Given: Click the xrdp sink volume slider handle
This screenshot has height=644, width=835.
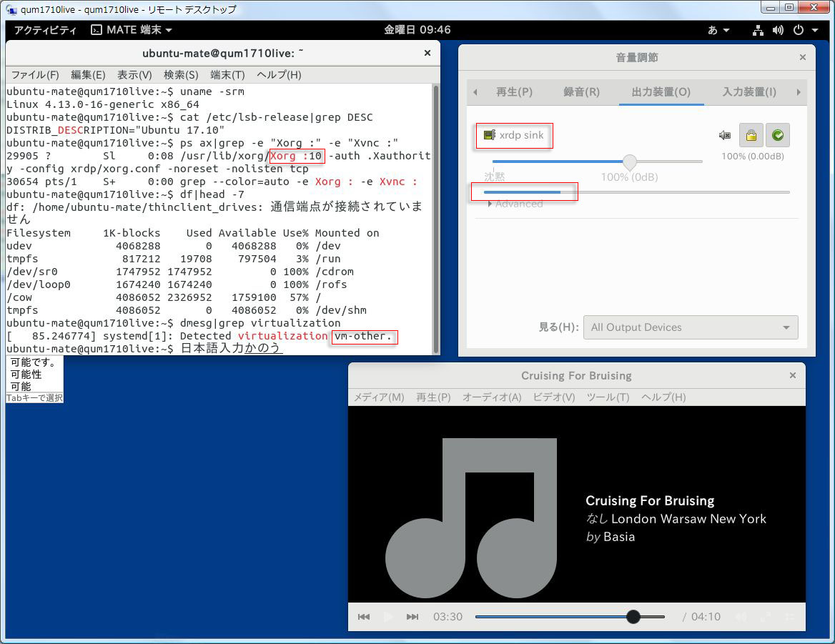Looking at the screenshot, I should 629,162.
